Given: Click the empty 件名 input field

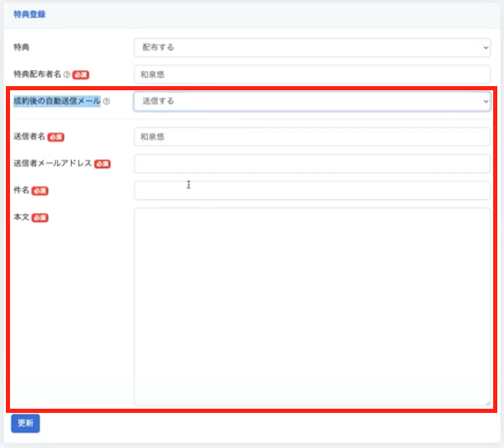Looking at the screenshot, I should pos(312,191).
